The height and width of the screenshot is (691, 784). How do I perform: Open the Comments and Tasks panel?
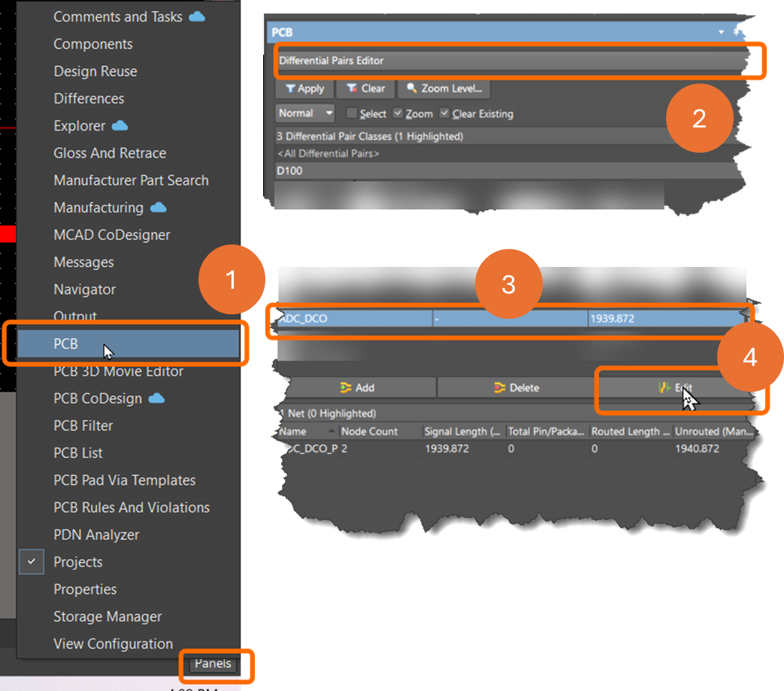118,17
